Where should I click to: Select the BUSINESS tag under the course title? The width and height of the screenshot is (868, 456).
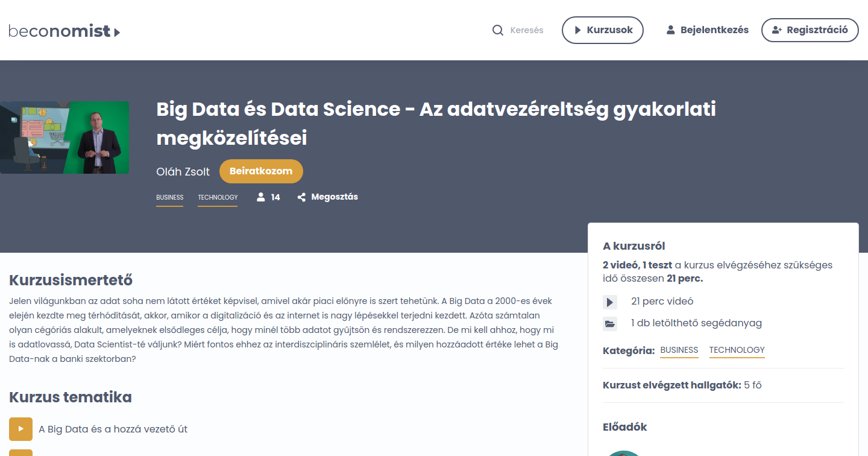[169, 197]
